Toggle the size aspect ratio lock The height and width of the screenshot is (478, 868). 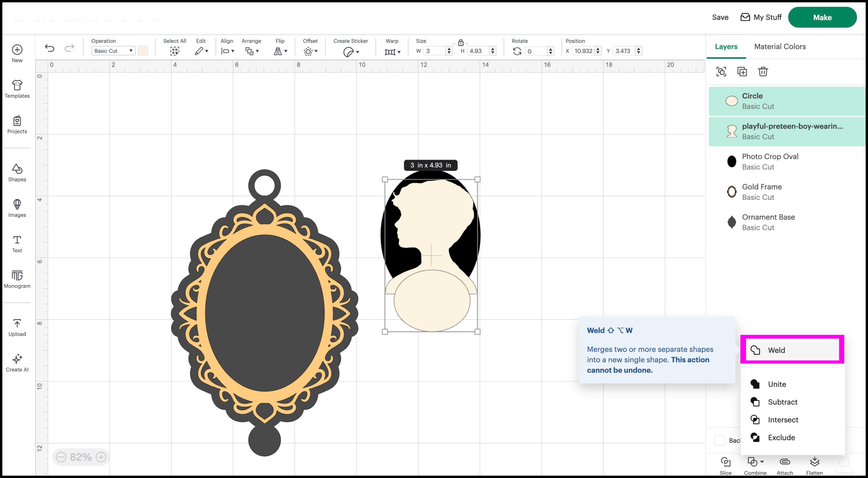tap(461, 43)
